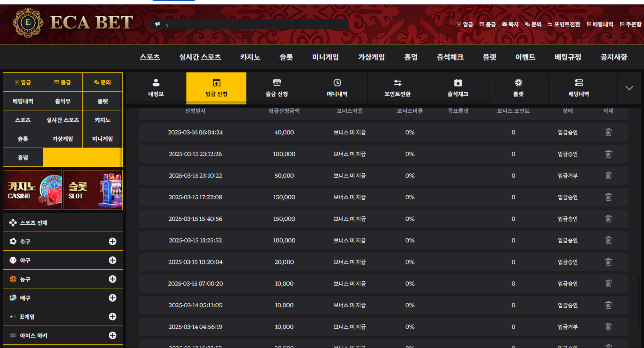Expand the 농구 category plus button
644x348 pixels.
pos(112,279)
